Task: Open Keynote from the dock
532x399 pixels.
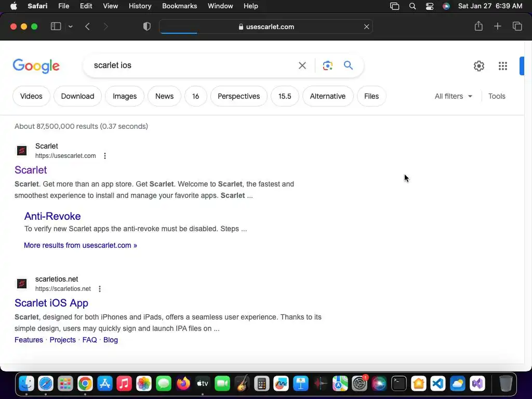Action: tap(301, 384)
